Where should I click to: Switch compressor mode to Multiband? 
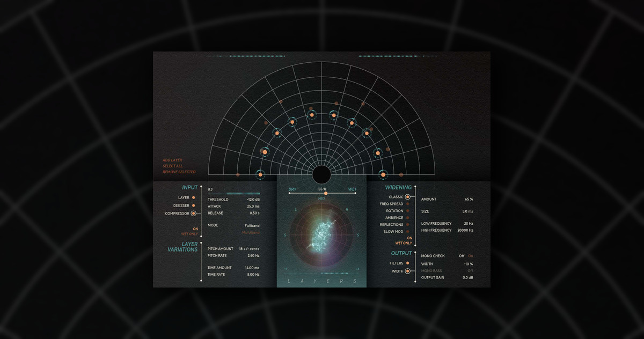pos(252,232)
